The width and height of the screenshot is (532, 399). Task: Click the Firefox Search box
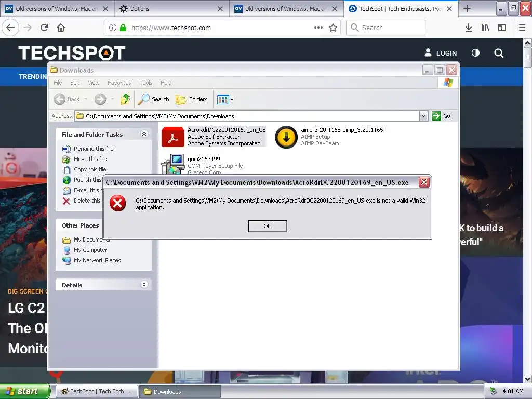click(x=386, y=28)
